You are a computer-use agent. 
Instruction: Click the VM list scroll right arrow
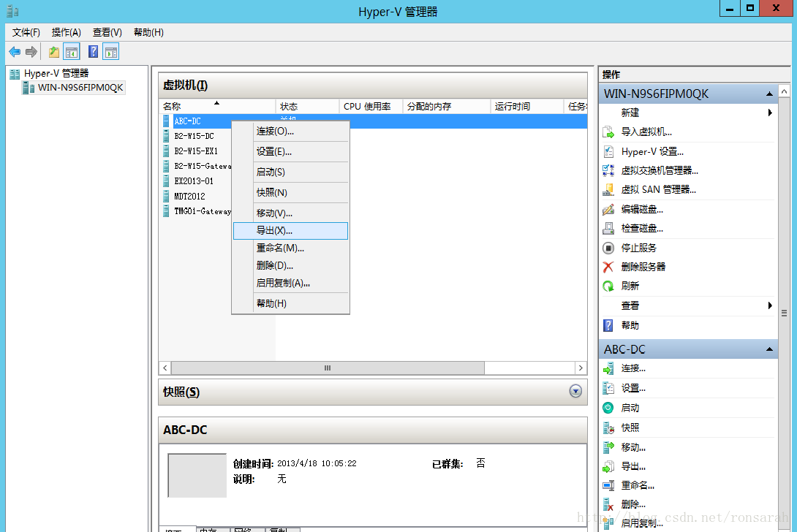click(581, 368)
